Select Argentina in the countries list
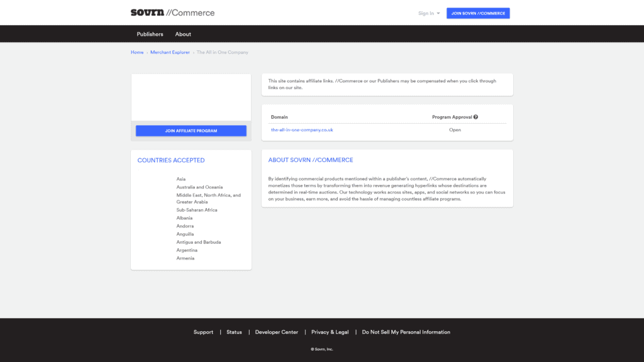644x362 pixels. point(187,250)
